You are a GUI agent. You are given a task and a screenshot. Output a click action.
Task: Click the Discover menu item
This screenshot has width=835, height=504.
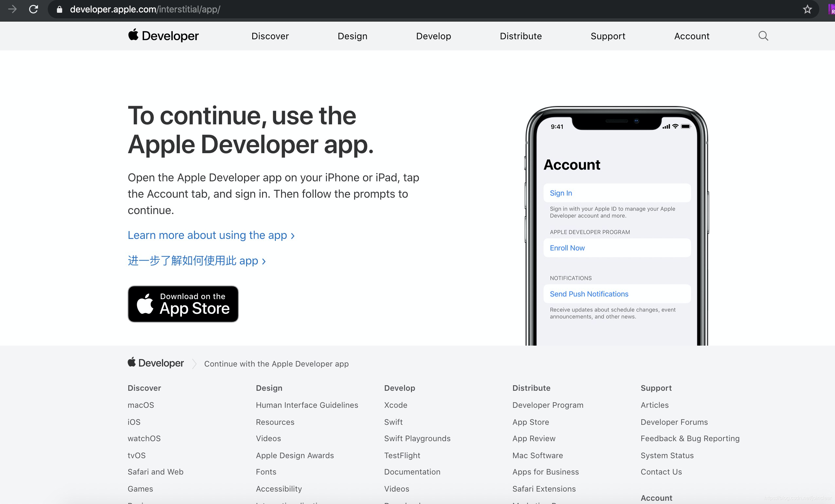(270, 36)
